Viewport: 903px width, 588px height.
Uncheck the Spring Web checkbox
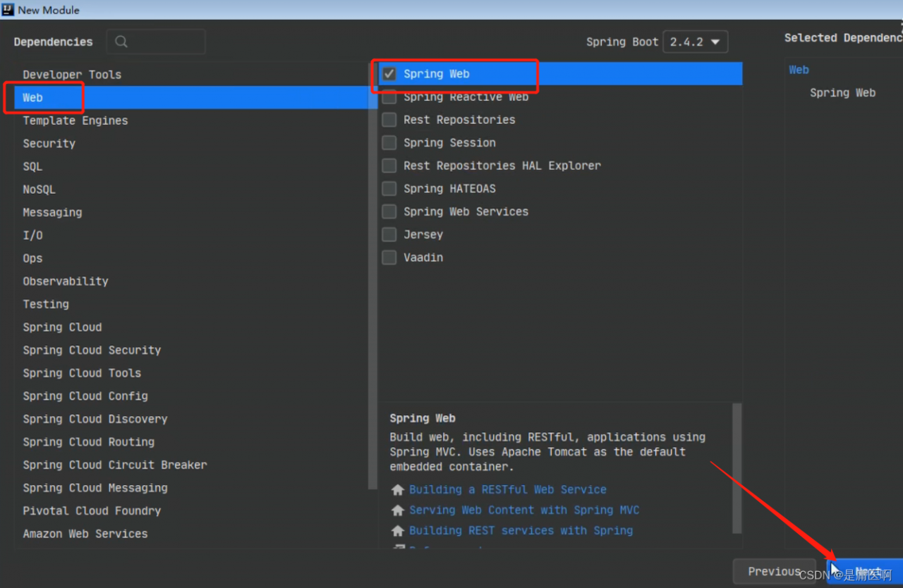click(389, 73)
